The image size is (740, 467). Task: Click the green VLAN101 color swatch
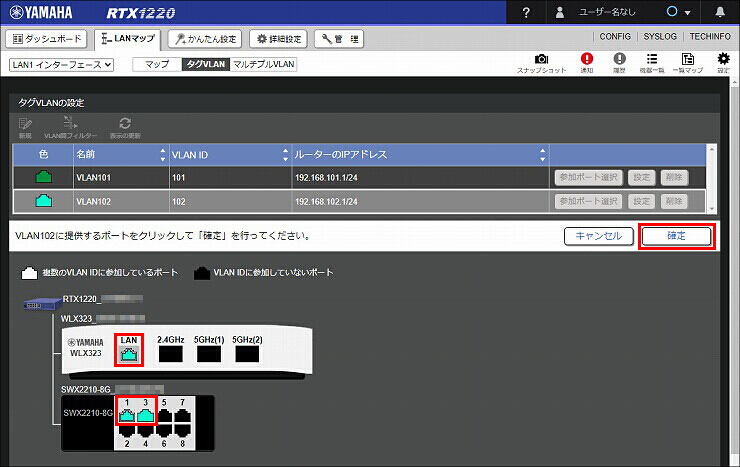point(44,177)
